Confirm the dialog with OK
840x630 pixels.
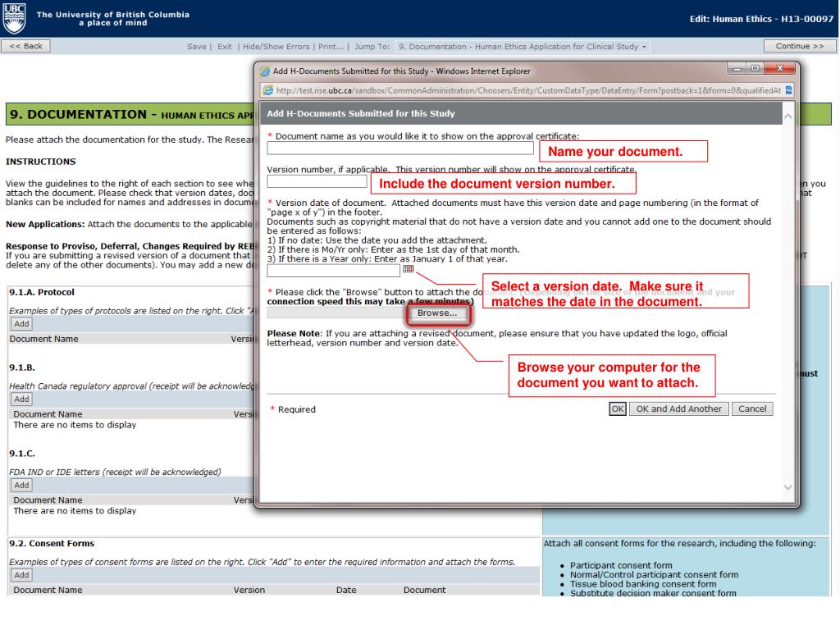pyautogui.click(x=618, y=409)
